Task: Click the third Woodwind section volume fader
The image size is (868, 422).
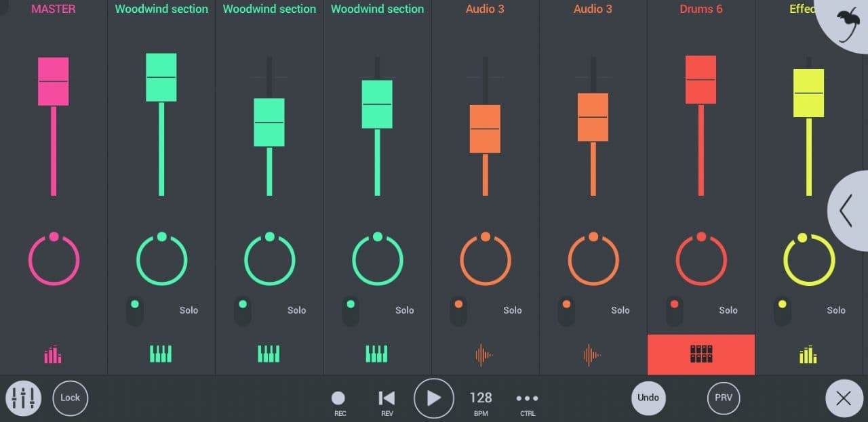Action: [377, 104]
